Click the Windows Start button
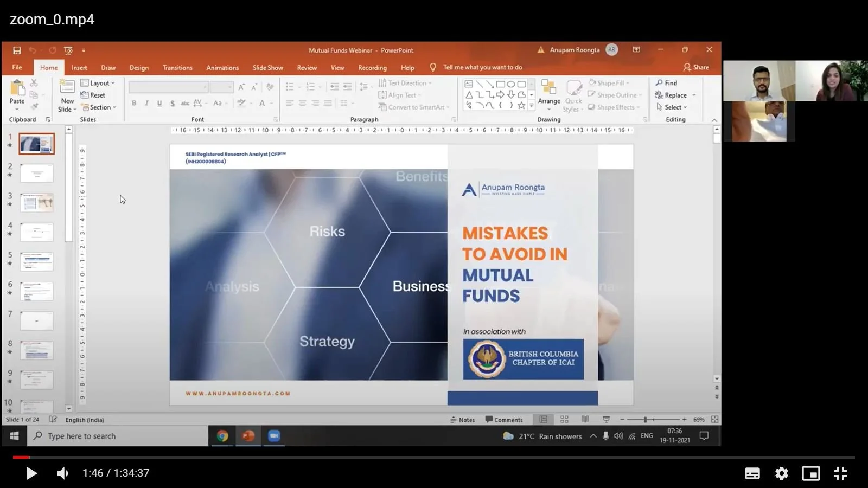This screenshot has width=868, height=488. coord(15,436)
